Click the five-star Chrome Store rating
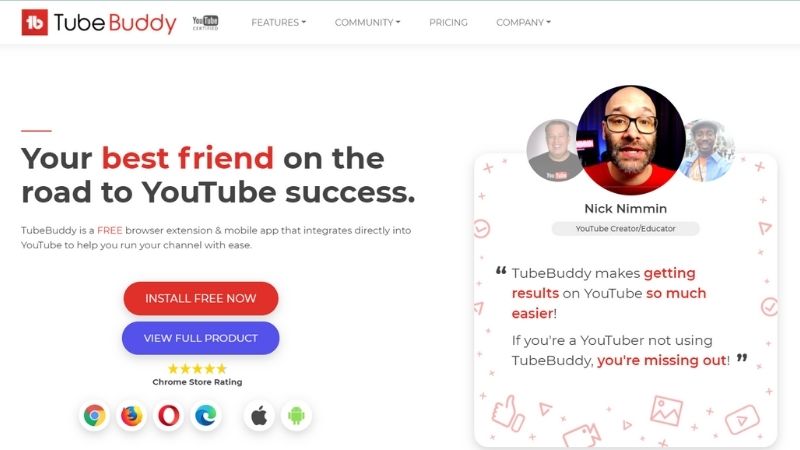 tap(197, 368)
